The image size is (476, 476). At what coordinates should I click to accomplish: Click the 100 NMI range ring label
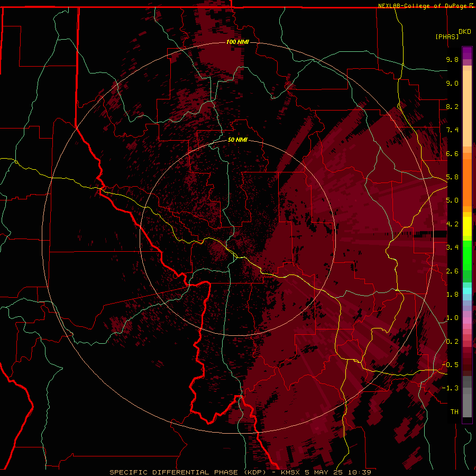(x=237, y=42)
